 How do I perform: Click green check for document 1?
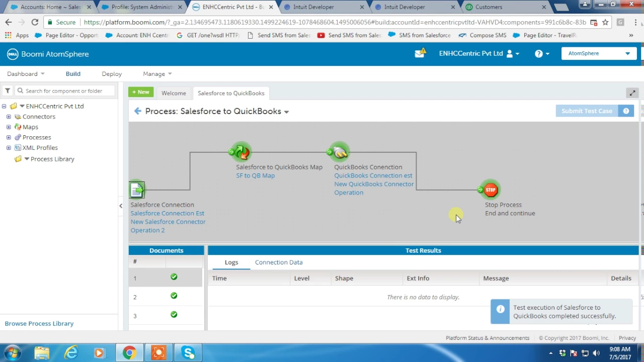[174, 277]
